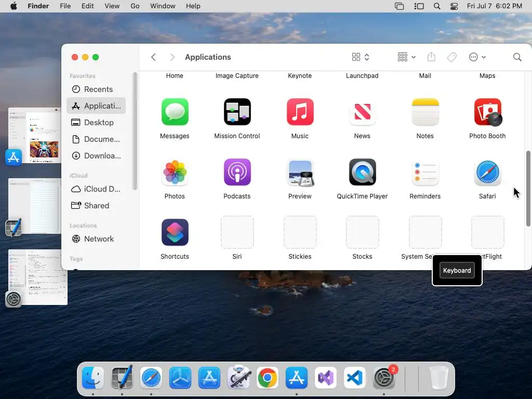This screenshot has width=532, height=399.
Task: Select Documents in the sidebar
Action: point(96,139)
